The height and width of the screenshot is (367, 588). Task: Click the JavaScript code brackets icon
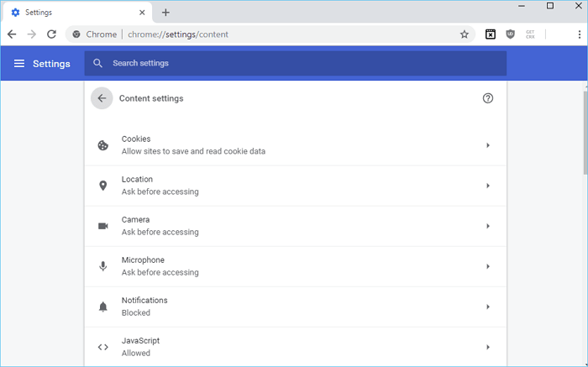(x=103, y=347)
